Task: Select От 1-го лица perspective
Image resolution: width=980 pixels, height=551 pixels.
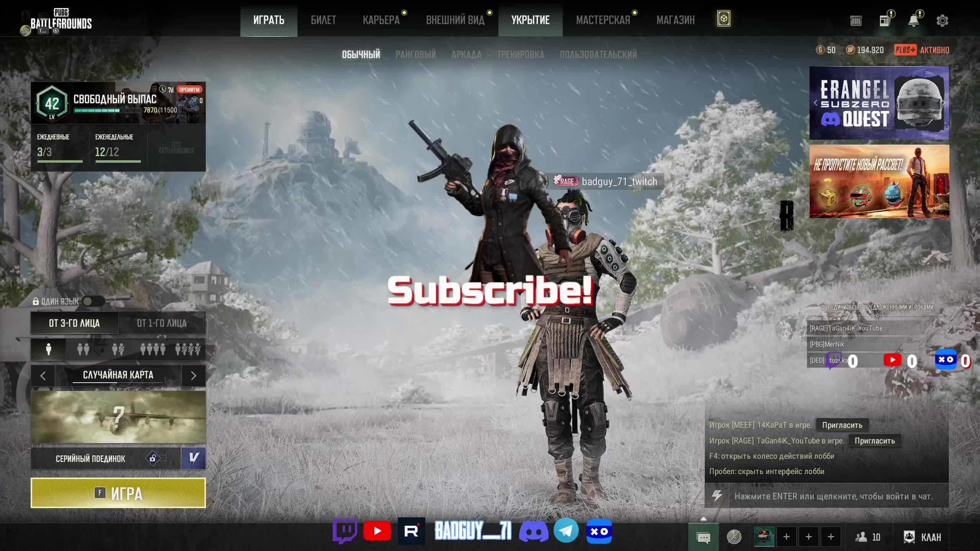Action: (162, 323)
